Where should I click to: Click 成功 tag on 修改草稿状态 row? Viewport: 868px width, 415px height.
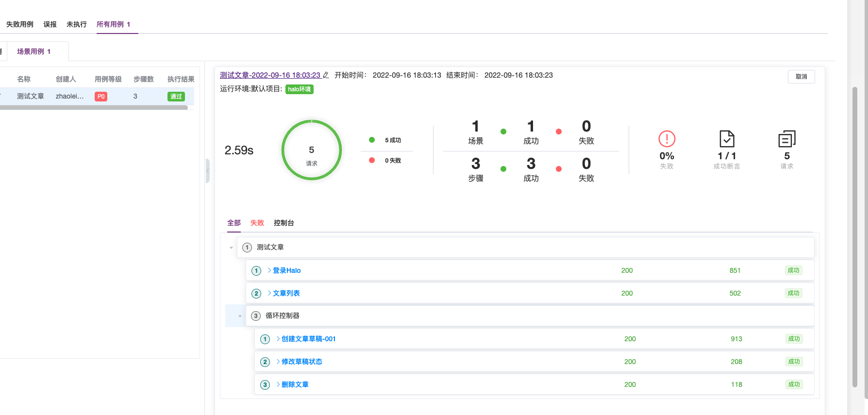point(794,362)
